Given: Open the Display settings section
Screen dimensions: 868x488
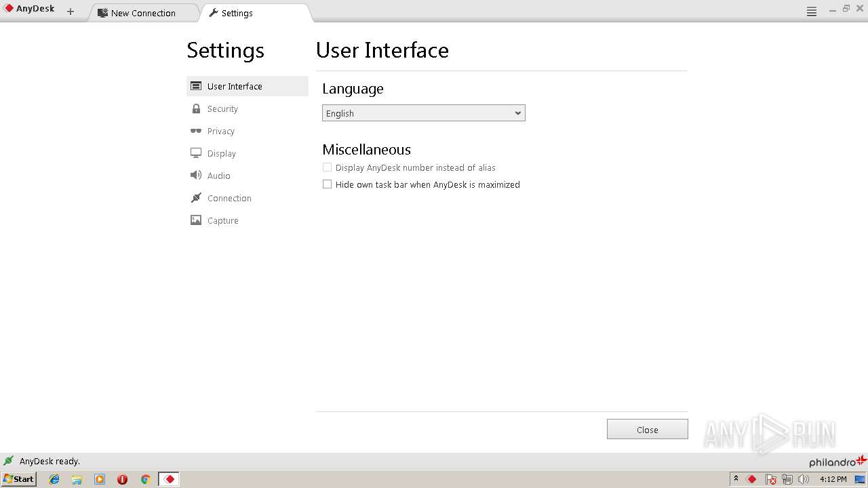Looking at the screenshot, I should (247, 153).
